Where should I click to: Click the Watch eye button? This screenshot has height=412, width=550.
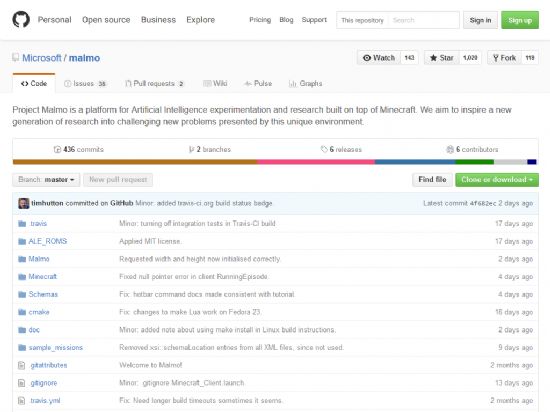pyautogui.click(x=379, y=58)
